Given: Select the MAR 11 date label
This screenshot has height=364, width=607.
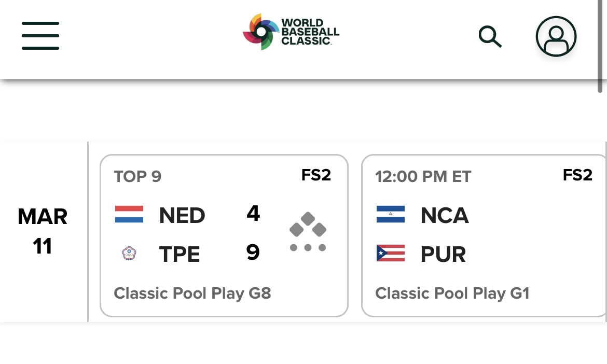Looking at the screenshot, I should tap(43, 231).
